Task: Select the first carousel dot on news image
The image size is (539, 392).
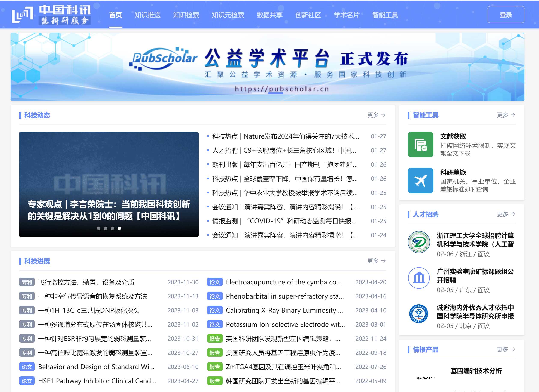Action: [99, 228]
